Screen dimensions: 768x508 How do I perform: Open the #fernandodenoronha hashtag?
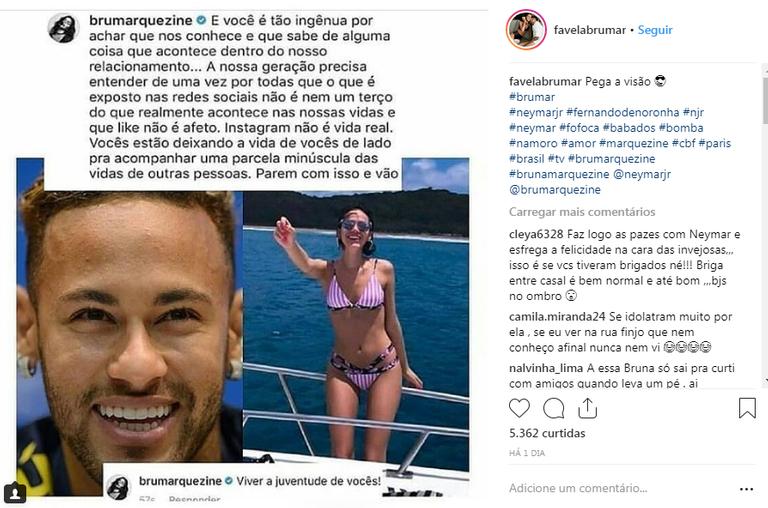pos(623,112)
